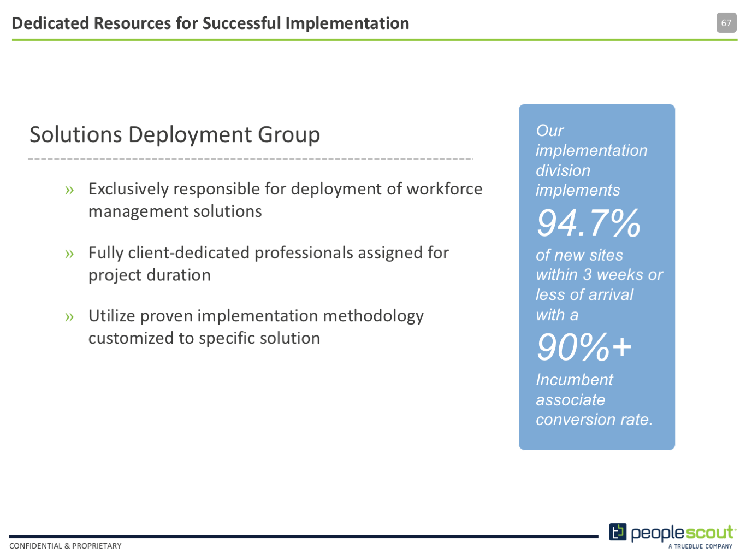The width and height of the screenshot is (746, 560).
Task: Click the chevron bullet before 'Exclusively responsible'
Action: pos(69,191)
